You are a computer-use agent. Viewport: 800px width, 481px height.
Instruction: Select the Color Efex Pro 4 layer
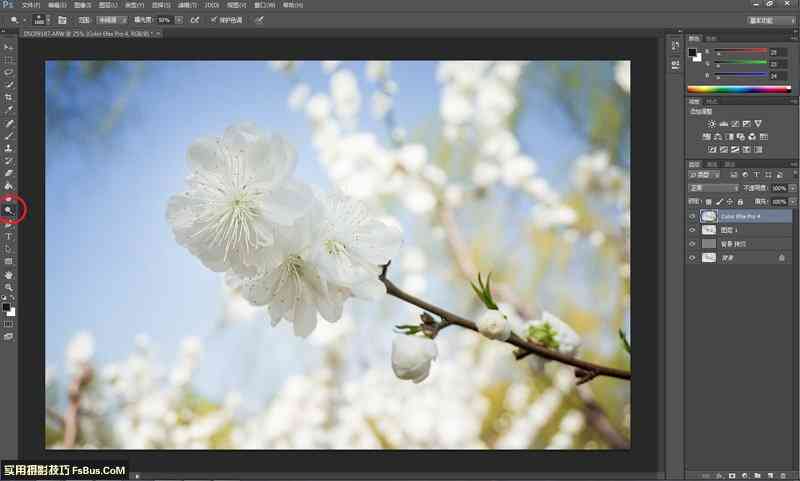click(x=745, y=216)
